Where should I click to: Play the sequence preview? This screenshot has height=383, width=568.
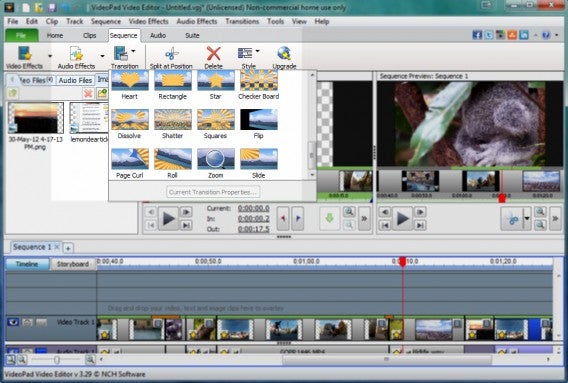click(402, 218)
